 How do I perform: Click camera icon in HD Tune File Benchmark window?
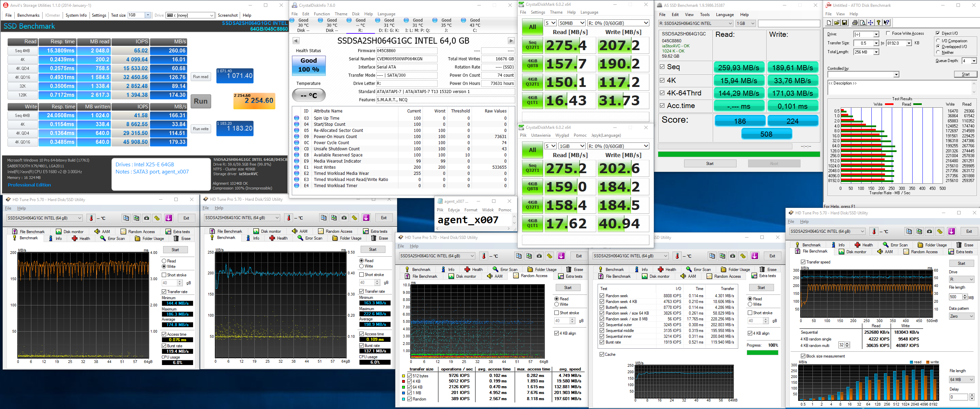(929, 231)
